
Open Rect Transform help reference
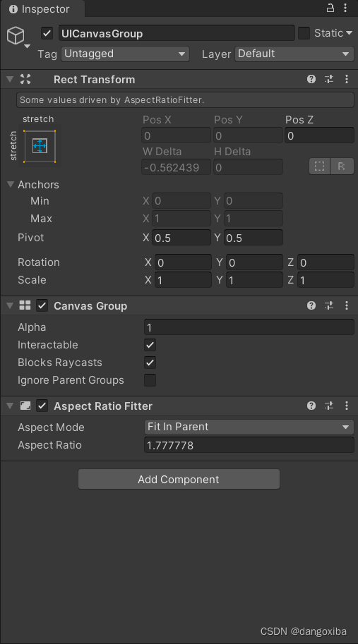pyautogui.click(x=311, y=79)
